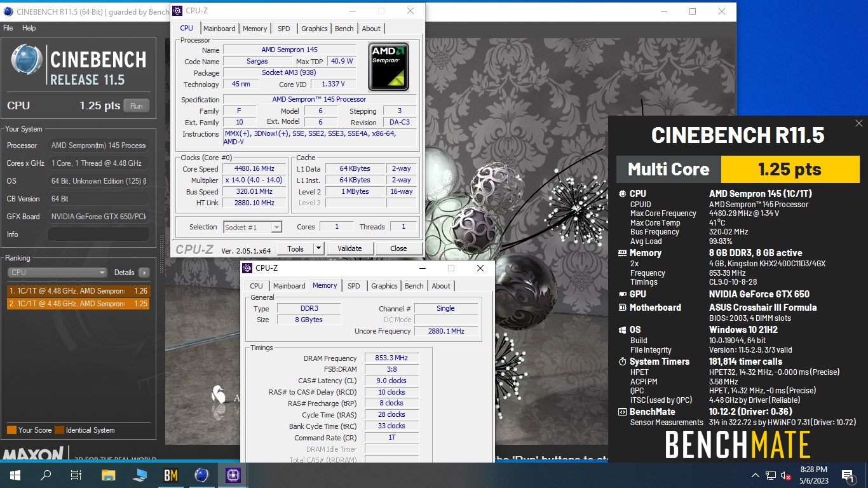Screen dimensions: 868x488
Task: Click the AMD Sempron logo in CPU-Z
Action: click(x=389, y=67)
